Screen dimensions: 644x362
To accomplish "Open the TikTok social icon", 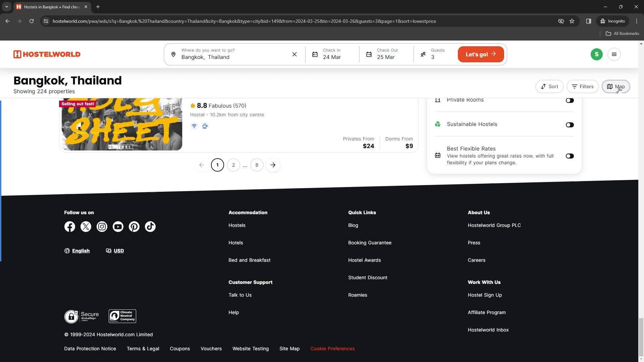I will point(150,227).
